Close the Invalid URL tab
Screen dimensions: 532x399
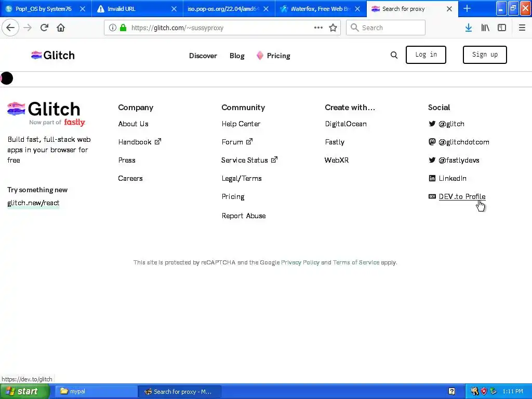click(174, 9)
